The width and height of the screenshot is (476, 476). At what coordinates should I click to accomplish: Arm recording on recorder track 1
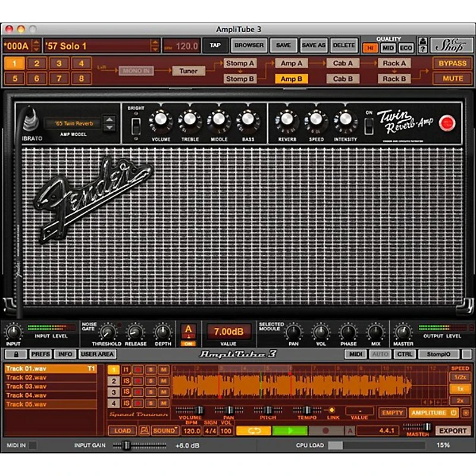(138, 369)
